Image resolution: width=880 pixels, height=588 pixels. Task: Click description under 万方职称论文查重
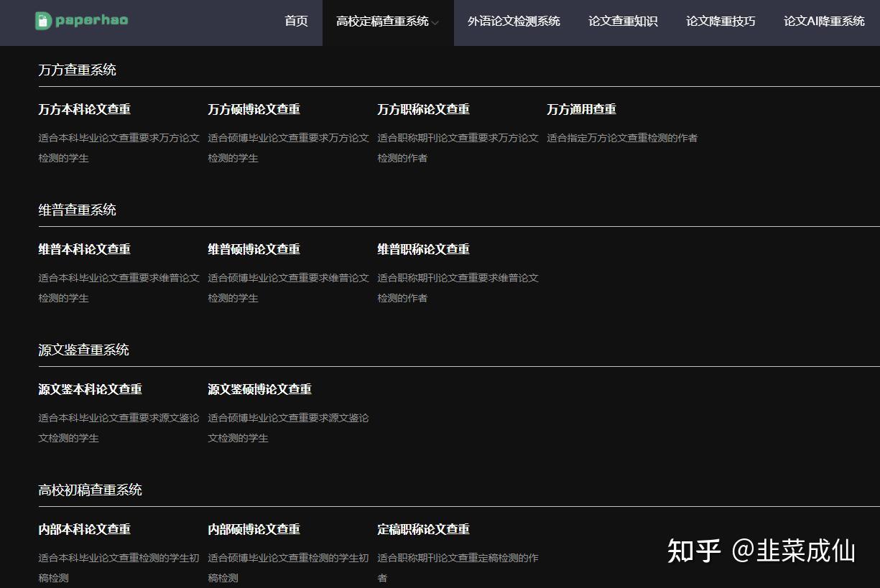click(458, 148)
